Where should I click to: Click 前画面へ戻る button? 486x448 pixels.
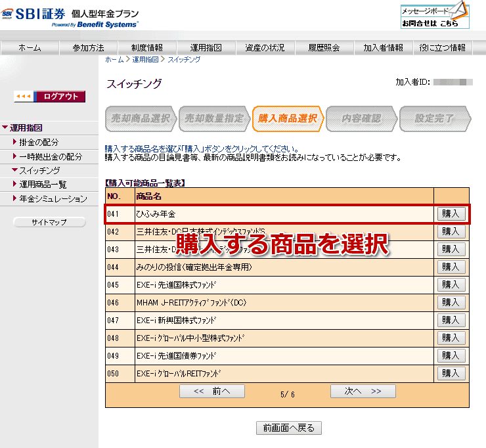click(x=288, y=428)
